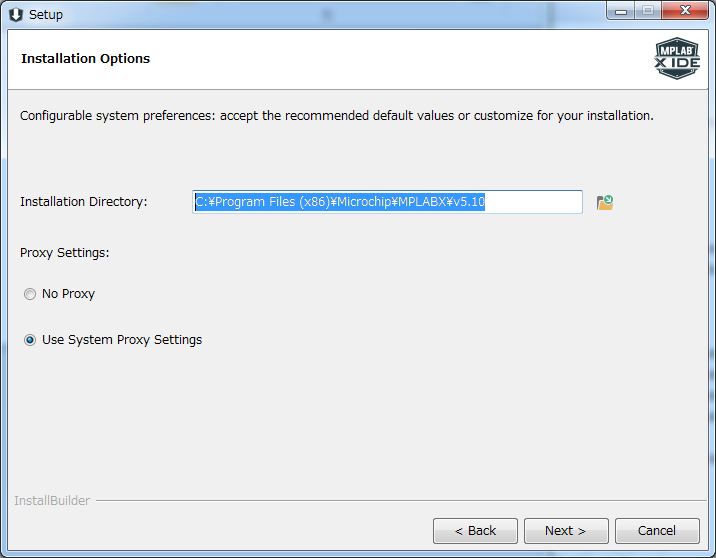Click the MPLAB X IDE logo
Image resolution: width=716 pixels, height=558 pixels.
point(677,59)
